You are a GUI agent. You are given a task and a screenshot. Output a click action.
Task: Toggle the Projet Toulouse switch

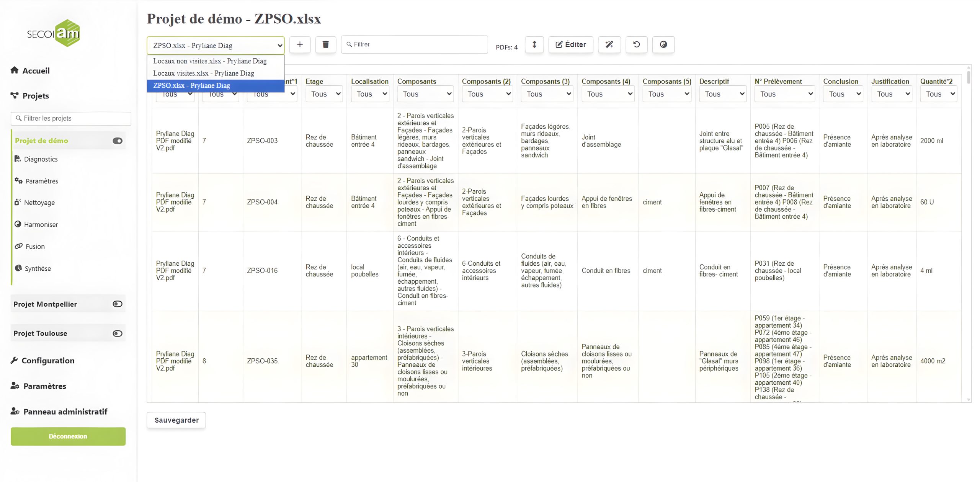pyautogui.click(x=118, y=333)
